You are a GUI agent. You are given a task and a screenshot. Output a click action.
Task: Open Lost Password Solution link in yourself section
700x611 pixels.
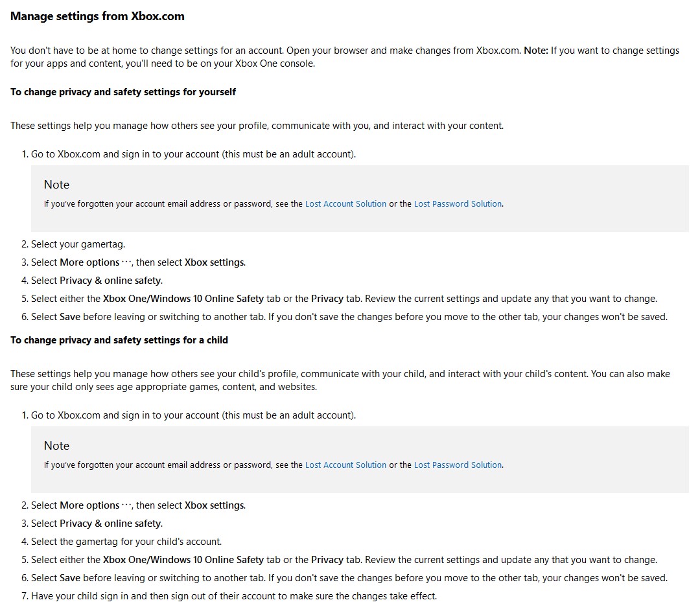pyautogui.click(x=458, y=203)
